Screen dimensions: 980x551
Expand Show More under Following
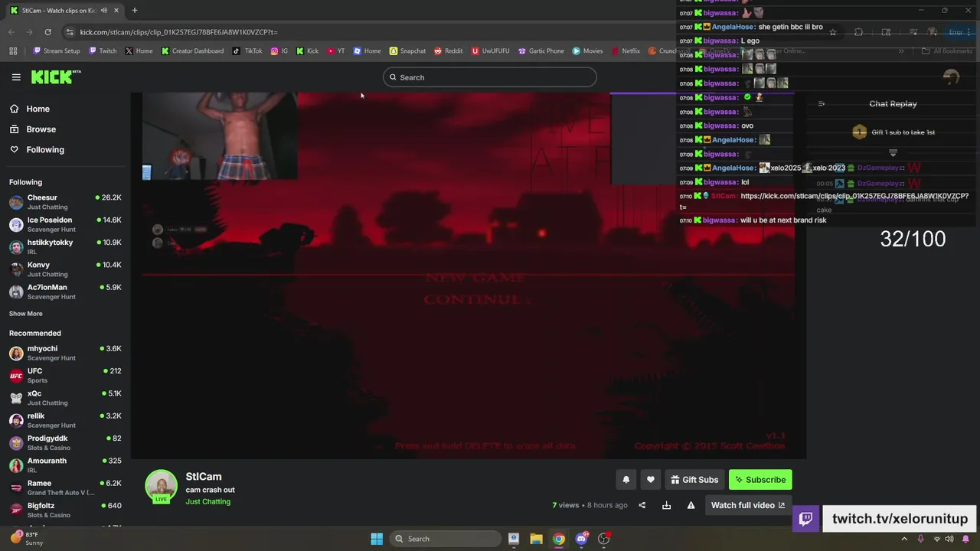(x=25, y=314)
